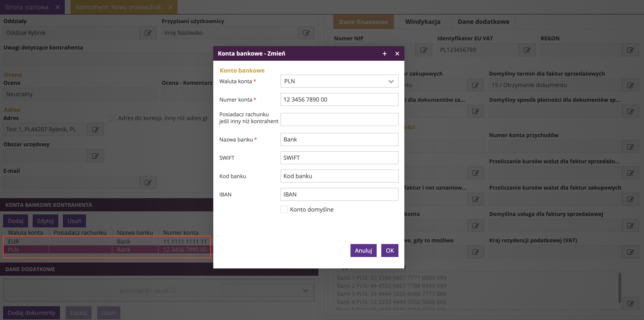Image resolution: width=644 pixels, height=320 pixels.
Task: Click into the Numer konta field
Action: tap(339, 99)
